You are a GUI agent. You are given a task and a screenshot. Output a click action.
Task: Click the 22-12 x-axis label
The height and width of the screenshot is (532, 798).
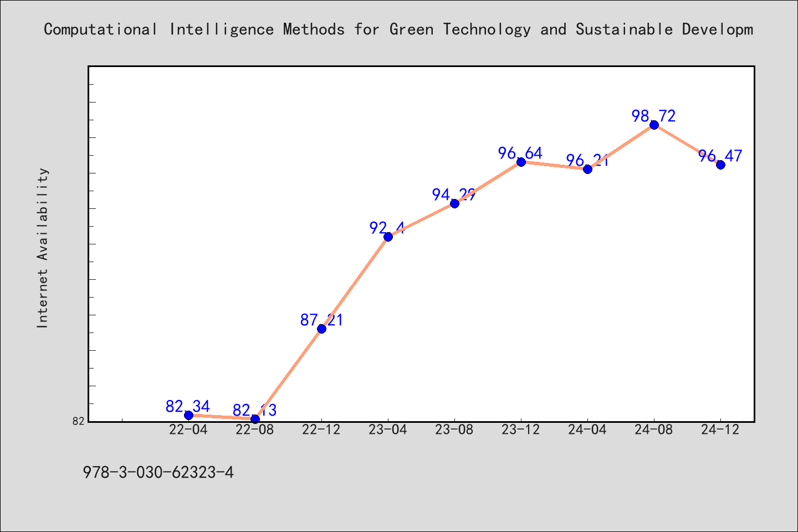pyautogui.click(x=321, y=429)
